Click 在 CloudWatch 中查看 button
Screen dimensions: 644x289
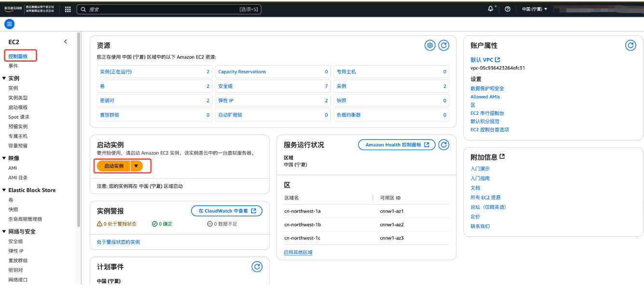227,211
